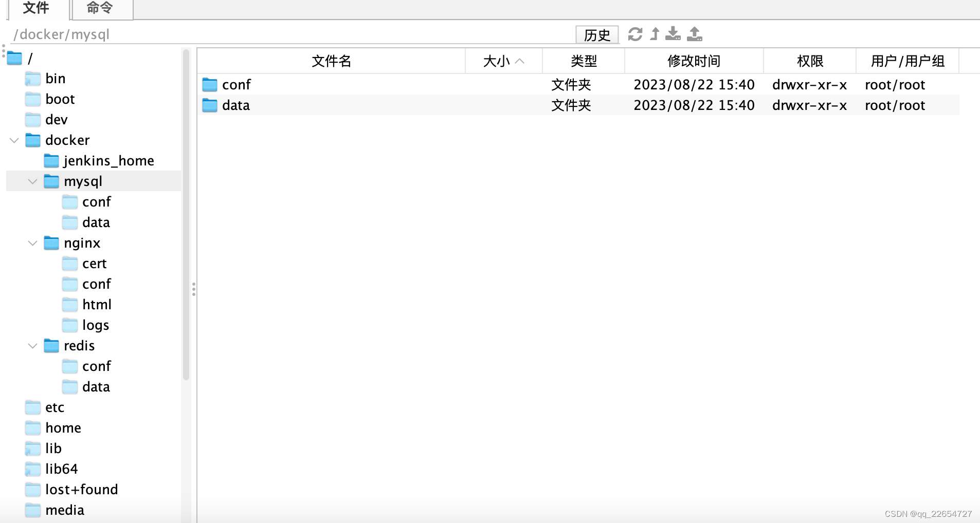Go up to the parent directory
The image size is (980, 523).
coord(655,34)
